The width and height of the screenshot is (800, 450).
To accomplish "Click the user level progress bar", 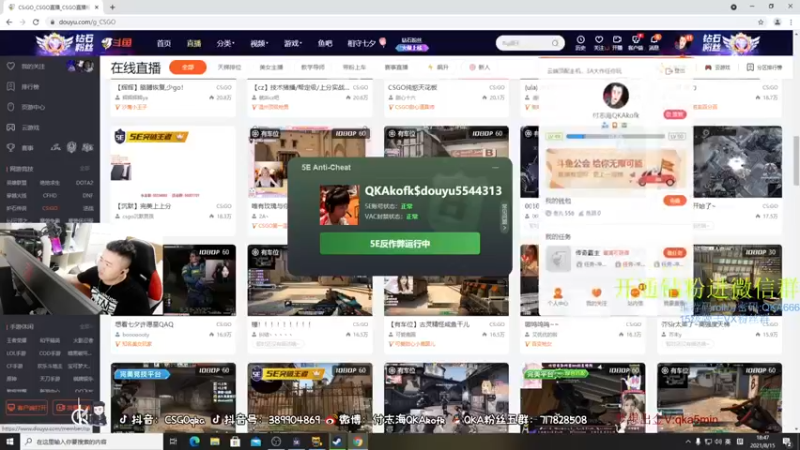I will (x=615, y=136).
